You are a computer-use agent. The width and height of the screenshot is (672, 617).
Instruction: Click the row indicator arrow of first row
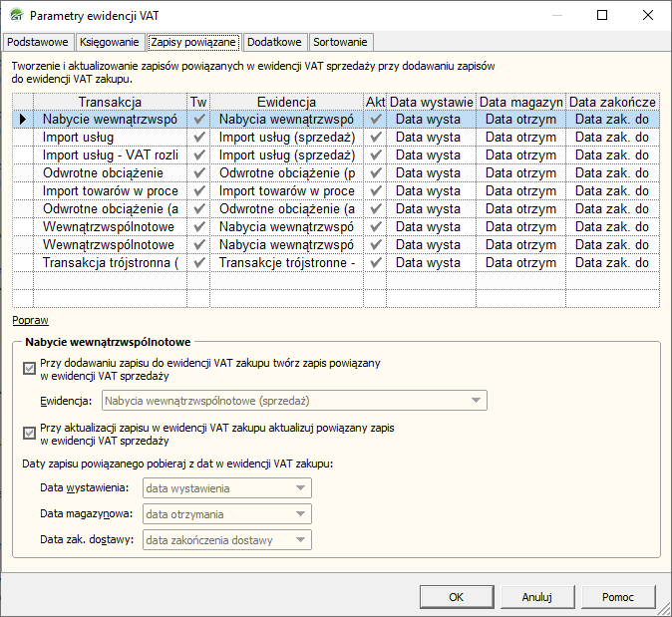click(22, 119)
